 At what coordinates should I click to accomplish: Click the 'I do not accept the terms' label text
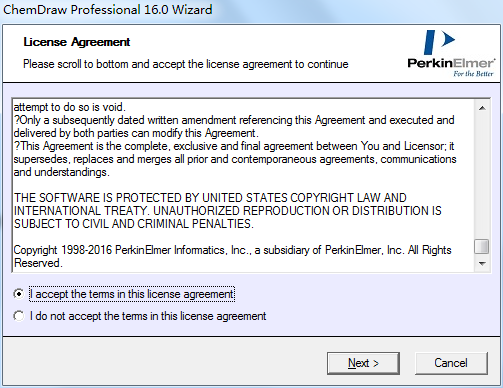(148, 316)
